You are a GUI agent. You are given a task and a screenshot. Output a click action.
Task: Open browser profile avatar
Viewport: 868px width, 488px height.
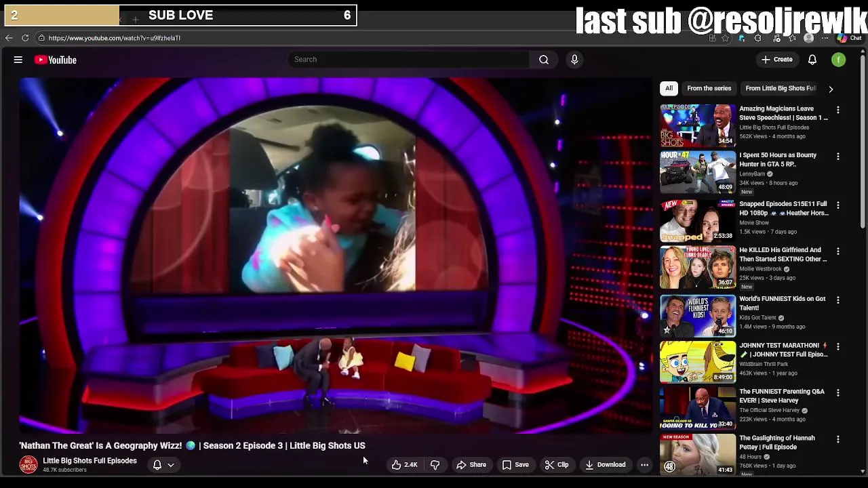[x=808, y=38]
